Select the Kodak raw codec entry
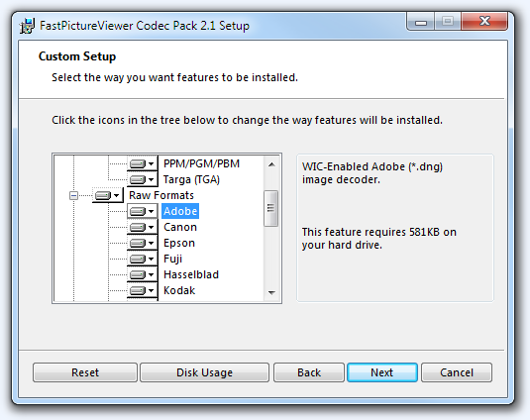The height and width of the screenshot is (420, 530). [179, 290]
